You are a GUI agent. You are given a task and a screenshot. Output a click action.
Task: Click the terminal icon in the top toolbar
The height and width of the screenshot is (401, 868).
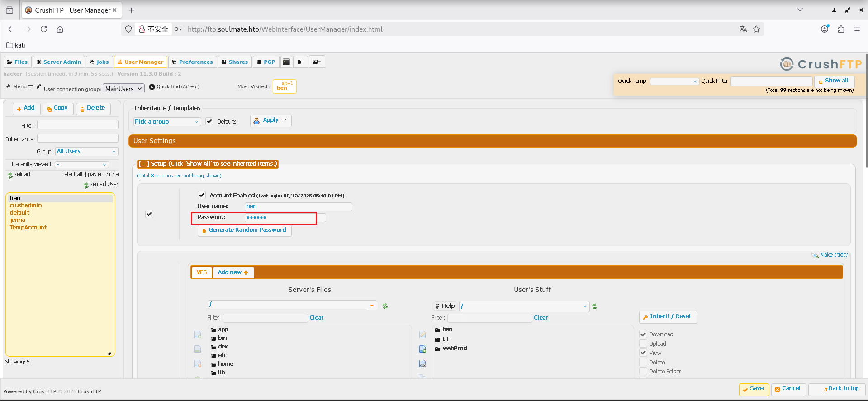click(x=286, y=62)
